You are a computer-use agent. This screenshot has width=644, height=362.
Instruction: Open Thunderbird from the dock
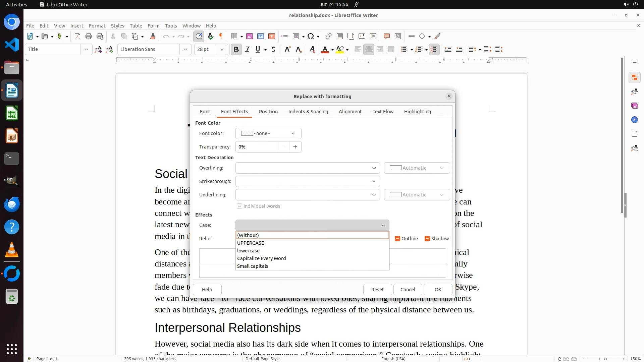click(x=12, y=204)
